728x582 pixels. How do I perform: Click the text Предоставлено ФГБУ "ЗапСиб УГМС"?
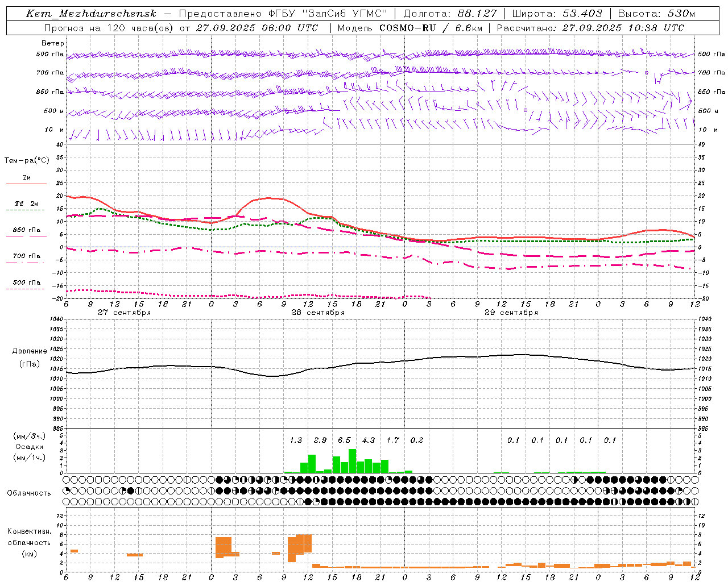283,14
